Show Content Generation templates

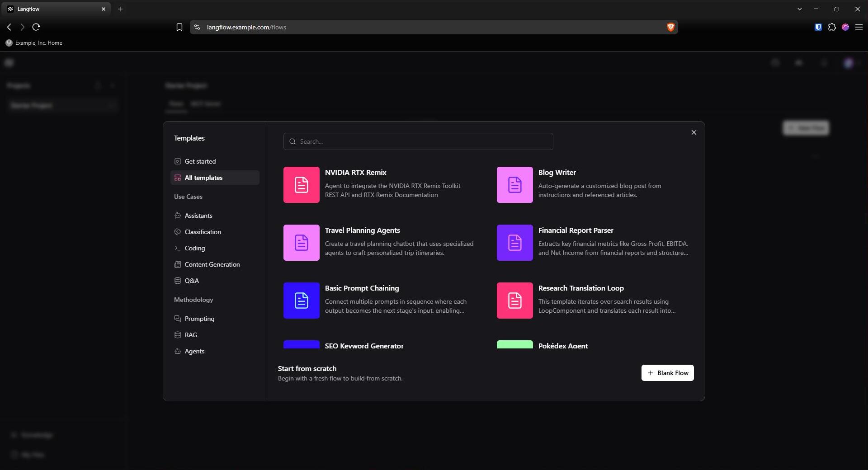pyautogui.click(x=215, y=264)
